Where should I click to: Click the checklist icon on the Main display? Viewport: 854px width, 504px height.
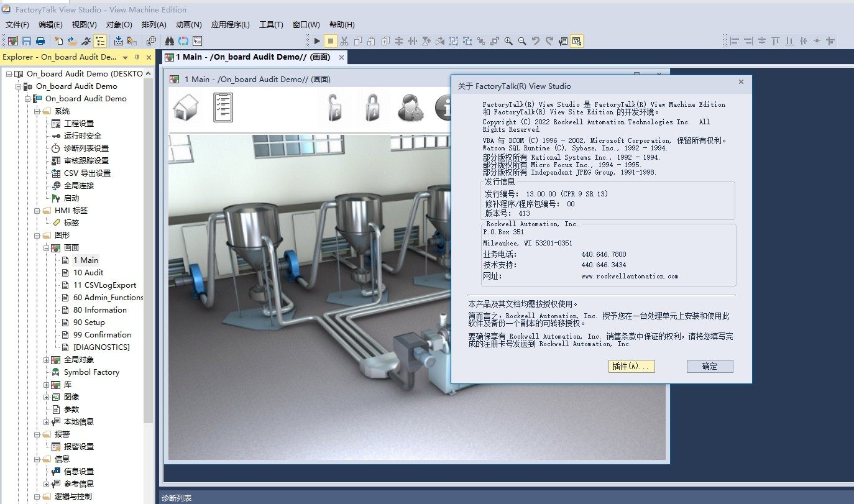click(x=223, y=107)
